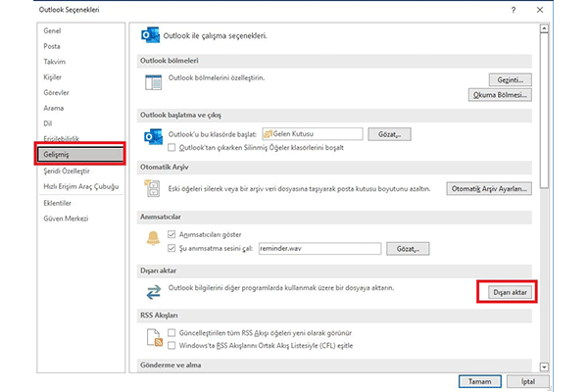Viewport: 588px width, 392px height.
Task: Click the Outlook logo icon in the header
Action: pyautogui.click(x=150, y=35)
